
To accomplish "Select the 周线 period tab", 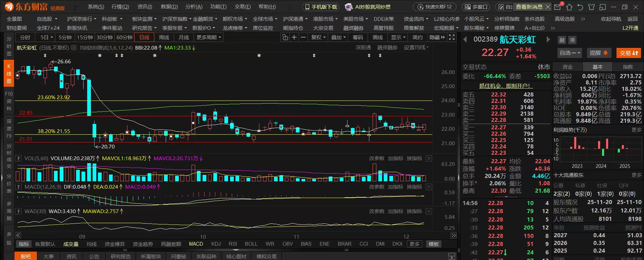I will tap(164, 38).
